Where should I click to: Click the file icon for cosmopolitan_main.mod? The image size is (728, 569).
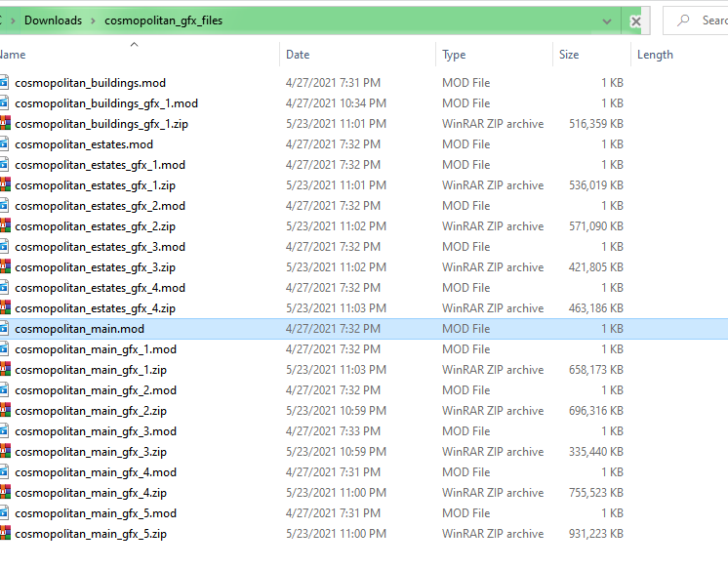(4, 329)
